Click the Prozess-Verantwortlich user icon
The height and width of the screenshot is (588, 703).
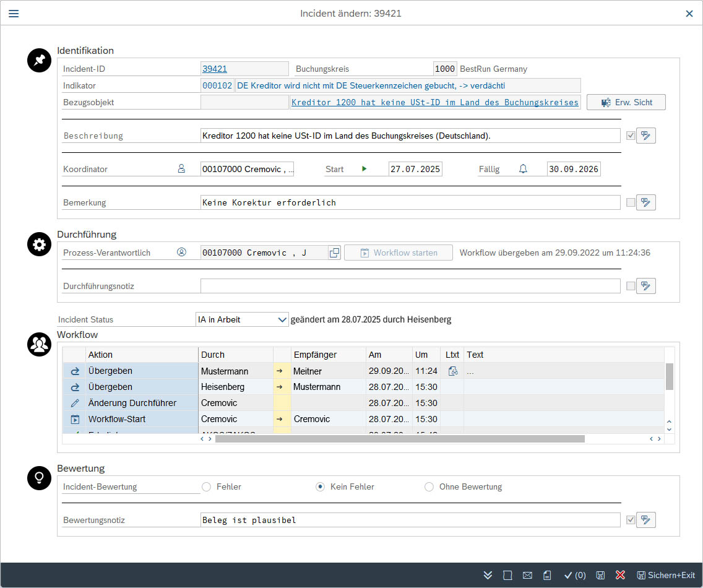[x=181, y=252]
